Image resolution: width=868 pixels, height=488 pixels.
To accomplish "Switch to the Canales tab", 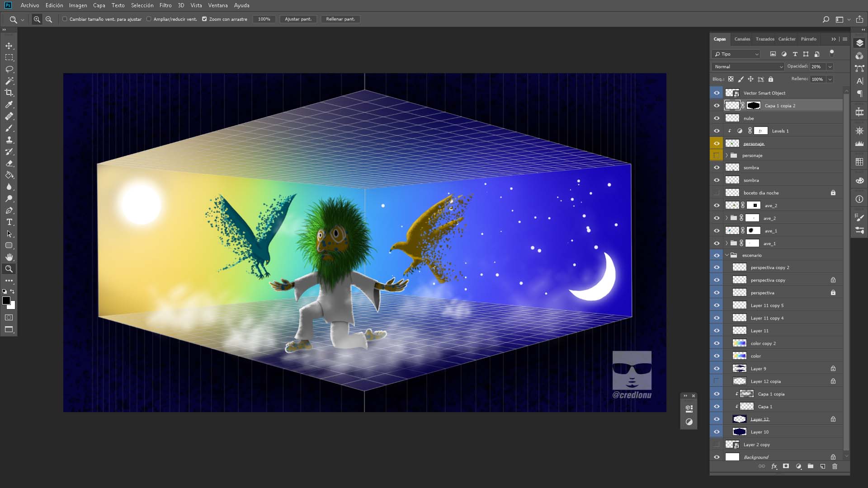I will point(742,39).
